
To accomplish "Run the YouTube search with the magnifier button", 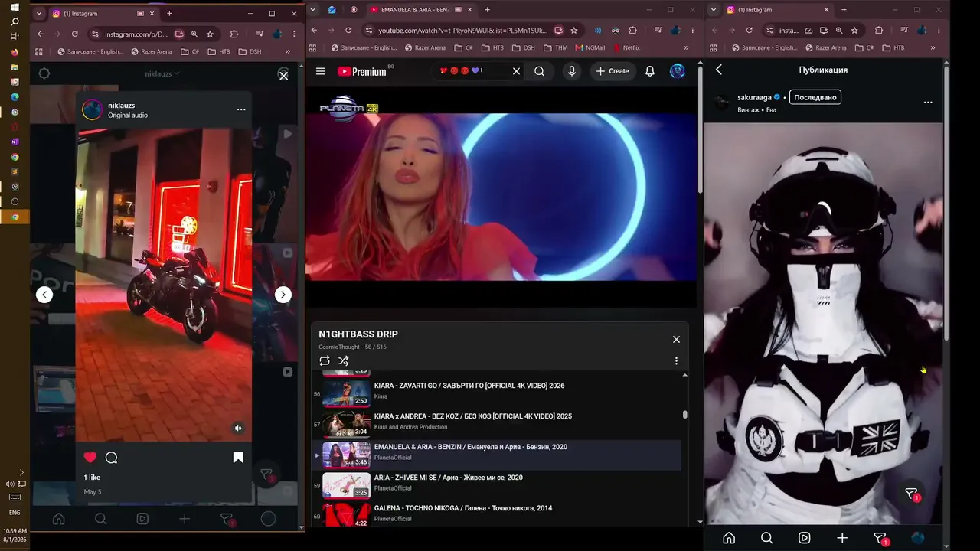I will [x=539, y=71].
